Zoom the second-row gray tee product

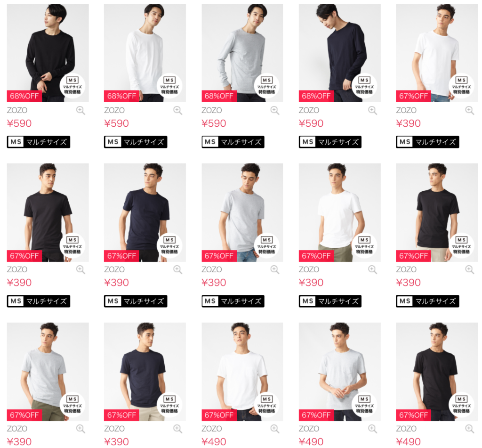[275, 269]
